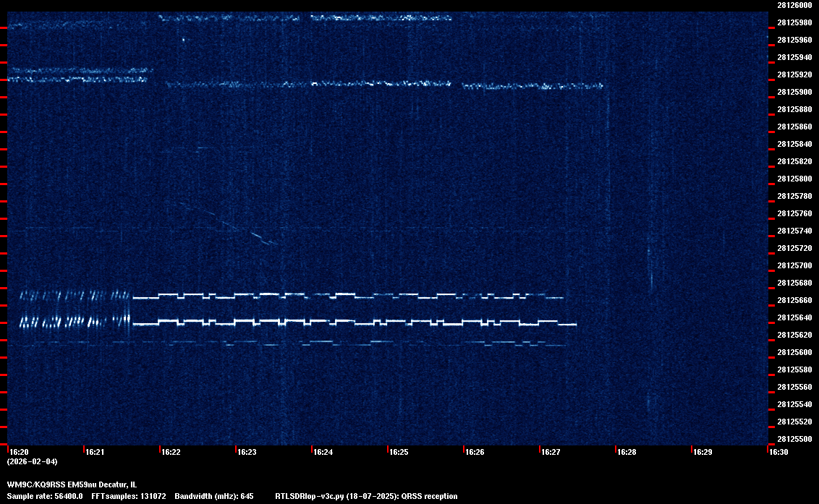This screenshot has width=819, height=504.
Task: Click the 28125500 frequency label
Action: (794, 439)
